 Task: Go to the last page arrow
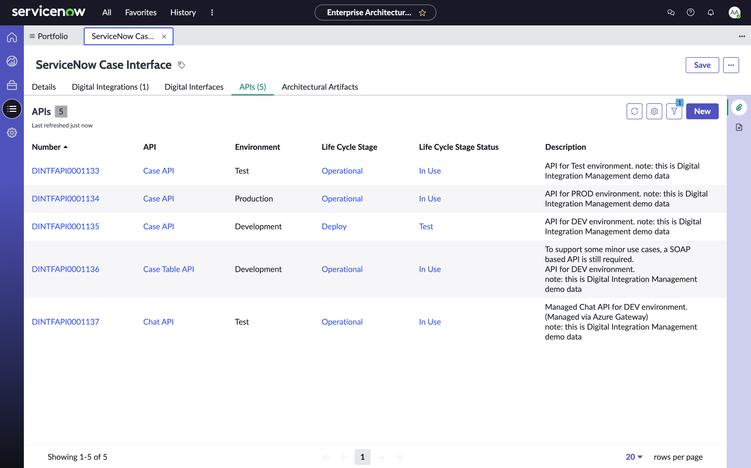coord(398,457)
